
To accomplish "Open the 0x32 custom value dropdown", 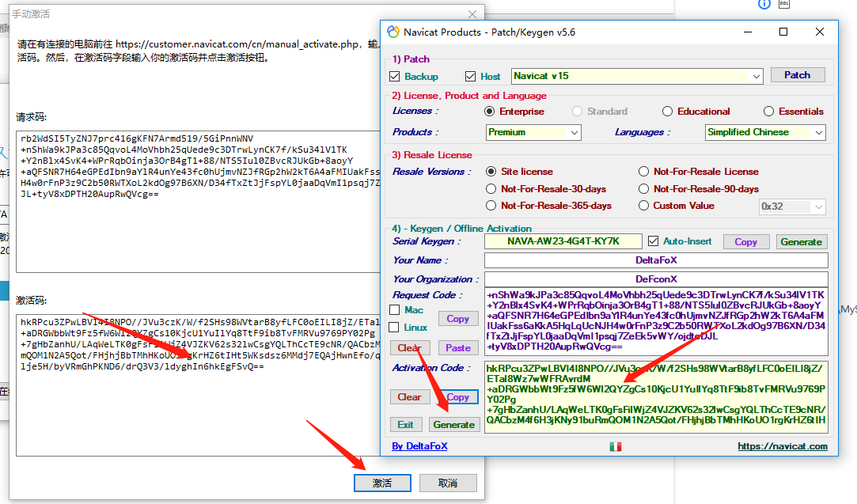I will (x=792, y=207).
